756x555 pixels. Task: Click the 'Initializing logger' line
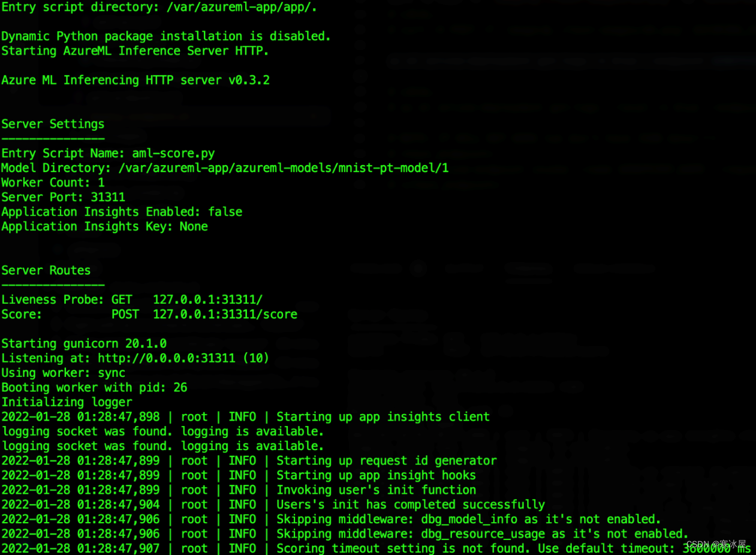pos(67,402)
